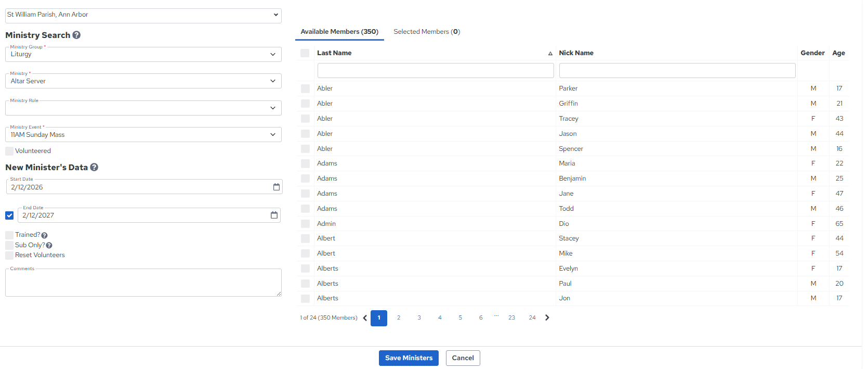
Task: Click the Cancel button
Action: (x=463, y=358)
